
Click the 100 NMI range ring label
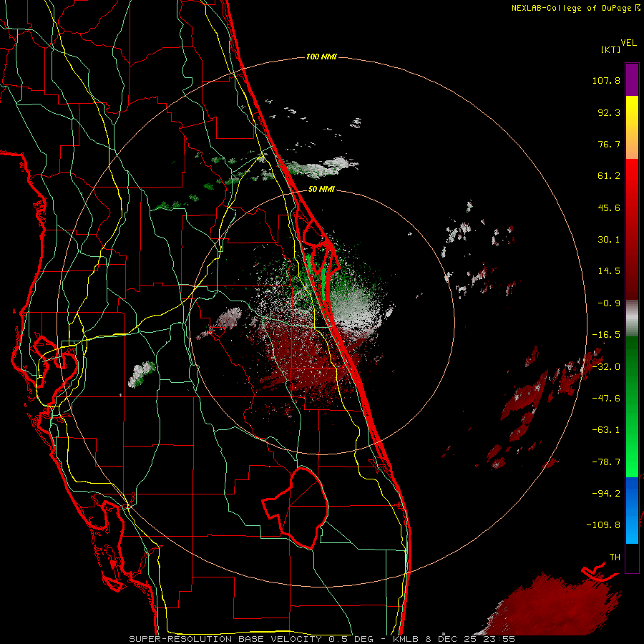point(321,57)
